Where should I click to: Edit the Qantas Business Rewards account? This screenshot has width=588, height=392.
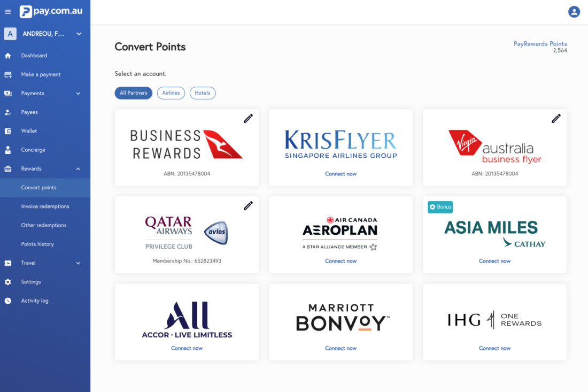pos(248,119)
